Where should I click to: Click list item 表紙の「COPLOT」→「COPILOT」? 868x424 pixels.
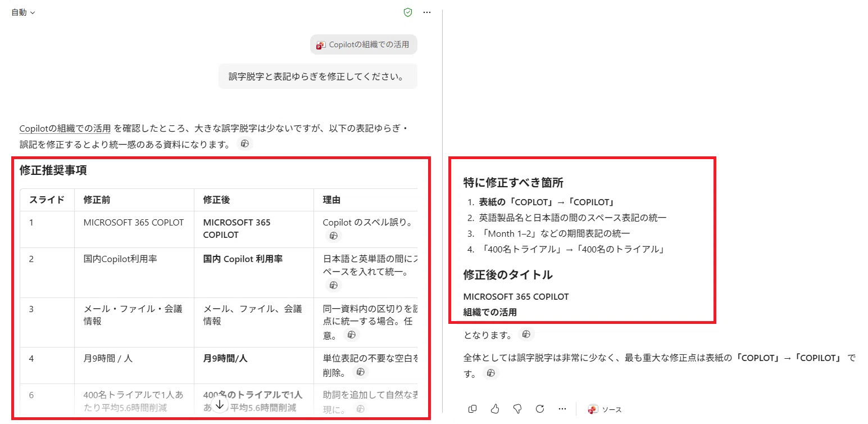[x=547, y=202]
